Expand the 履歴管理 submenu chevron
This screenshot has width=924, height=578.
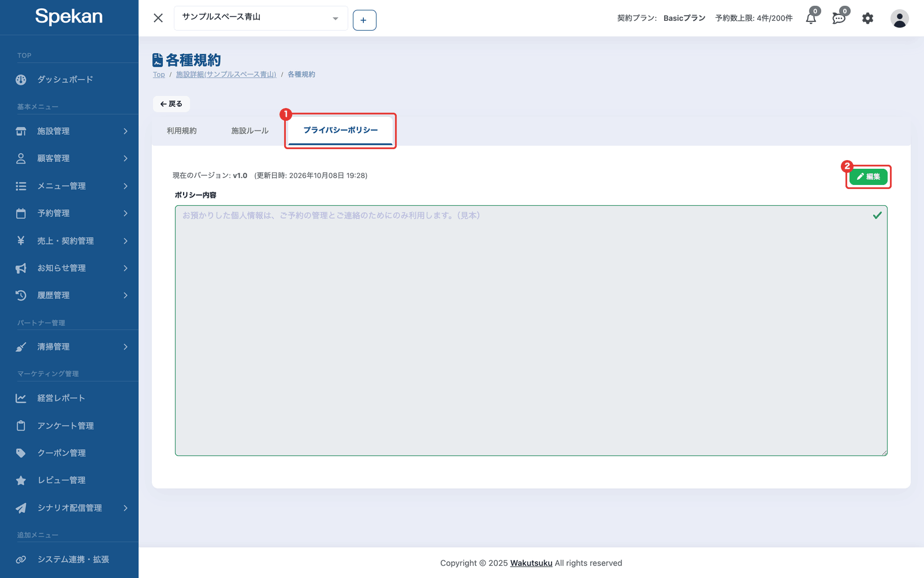click(x=125, y=295)
